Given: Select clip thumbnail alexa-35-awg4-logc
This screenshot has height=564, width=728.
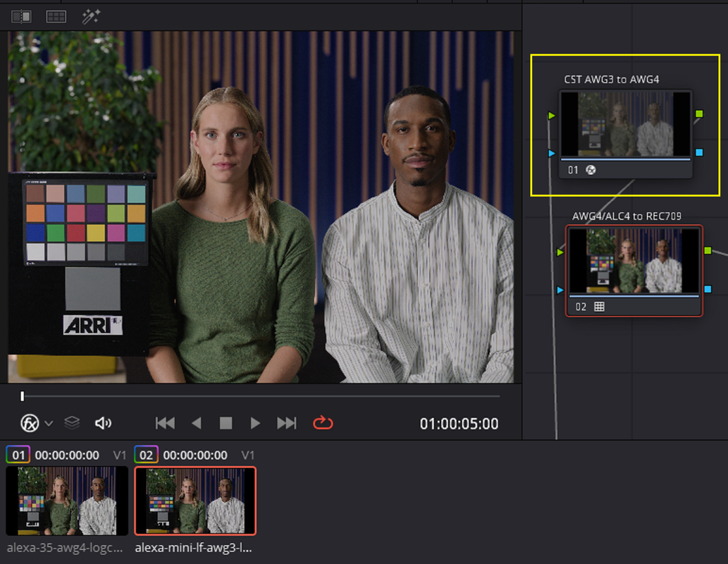Looking at the screenshot, I should coord(67,501).
